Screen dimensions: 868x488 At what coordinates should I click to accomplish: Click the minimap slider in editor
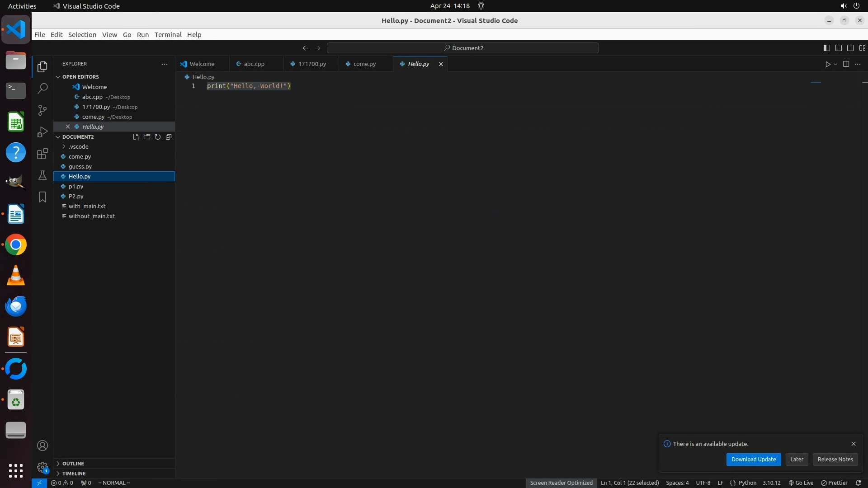(816, 83)
